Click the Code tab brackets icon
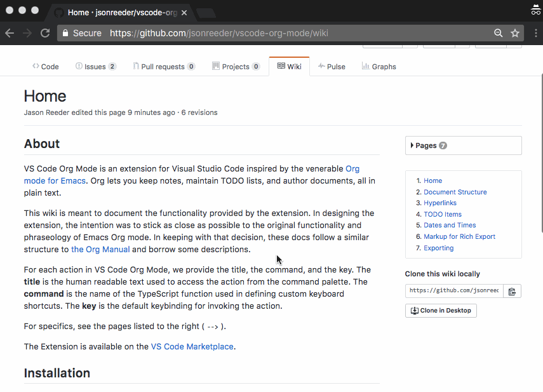The height and width of the screenshot is (392, 543). point(36,66)
